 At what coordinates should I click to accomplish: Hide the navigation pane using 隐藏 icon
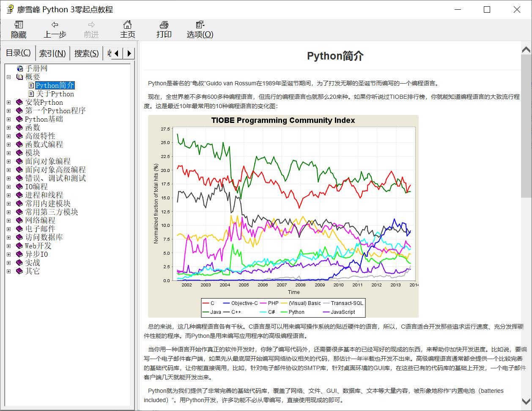[x=19, y=29]
